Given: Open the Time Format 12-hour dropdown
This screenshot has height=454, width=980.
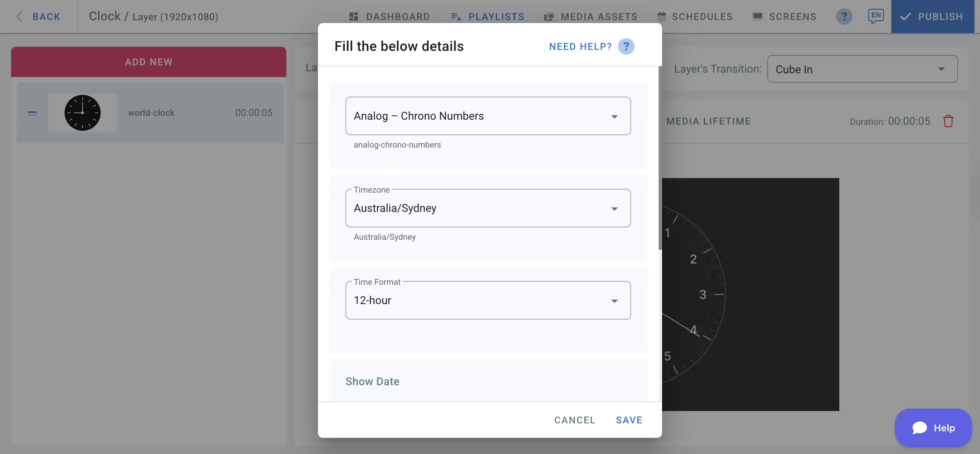Looking at the screenshot, I should pos(488,300).
